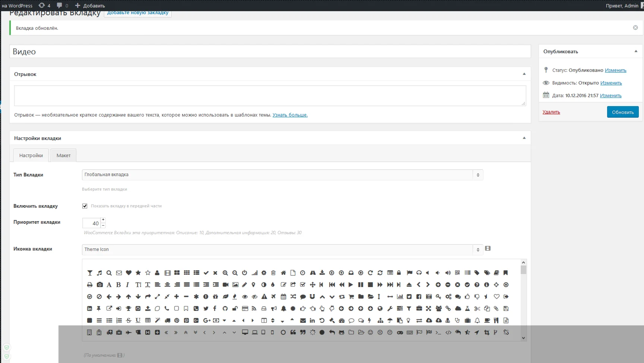644x363 pixels.
Task: Choose the headphones icon
Action: [419, 273]
